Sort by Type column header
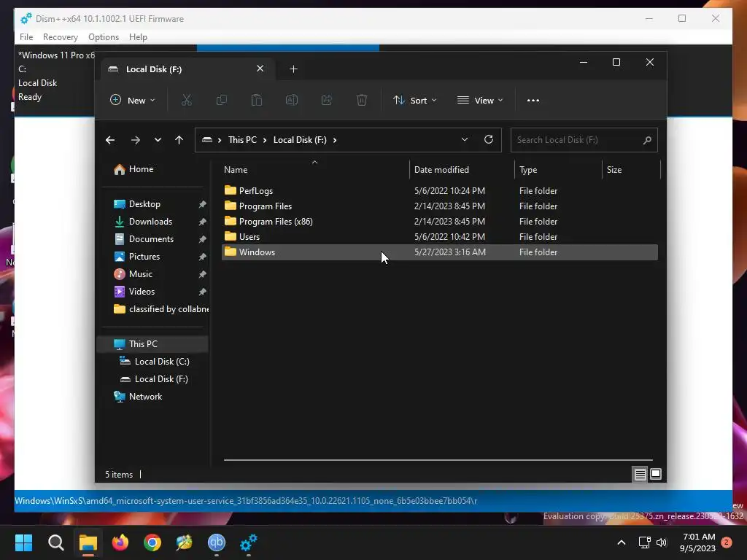Screen dimensions: 747x560 [558, 170]
